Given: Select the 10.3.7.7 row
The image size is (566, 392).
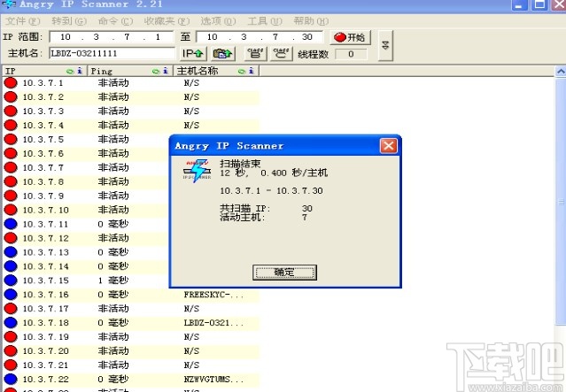Looking at the screenshot, I should coord(86,167).
